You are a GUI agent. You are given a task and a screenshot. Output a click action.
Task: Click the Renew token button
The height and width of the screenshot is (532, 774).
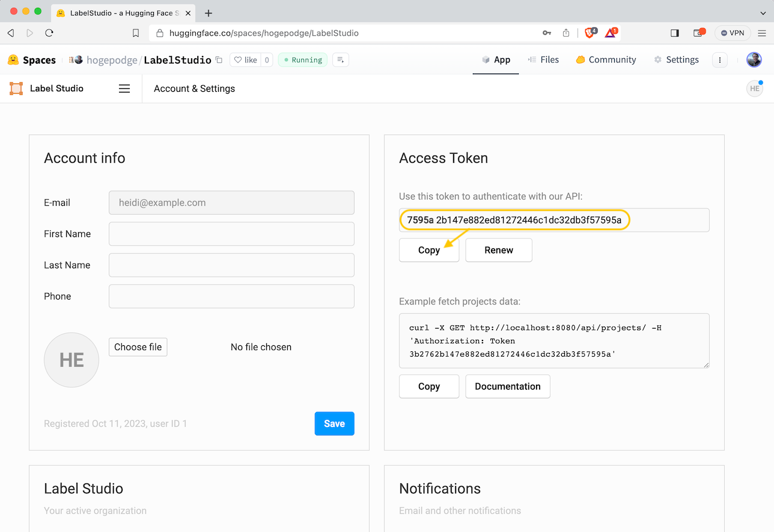pyautogui.click(x=499, y=250)
